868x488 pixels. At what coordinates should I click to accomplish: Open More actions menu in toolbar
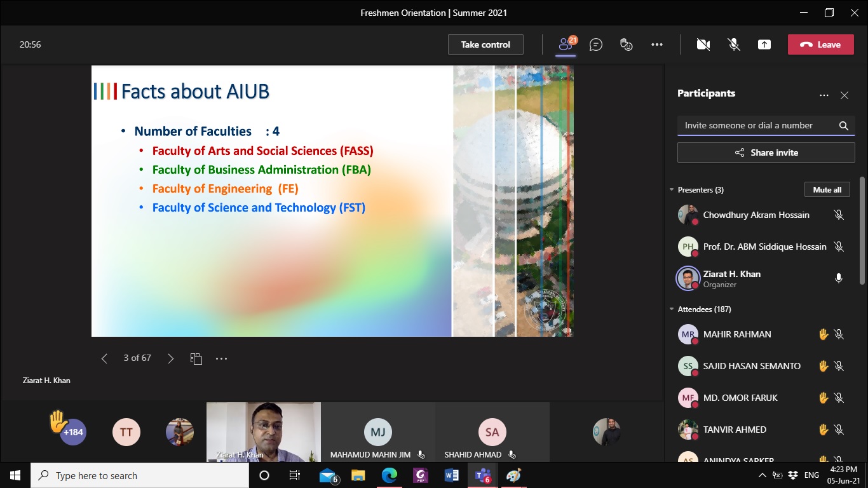coord(657,44)
